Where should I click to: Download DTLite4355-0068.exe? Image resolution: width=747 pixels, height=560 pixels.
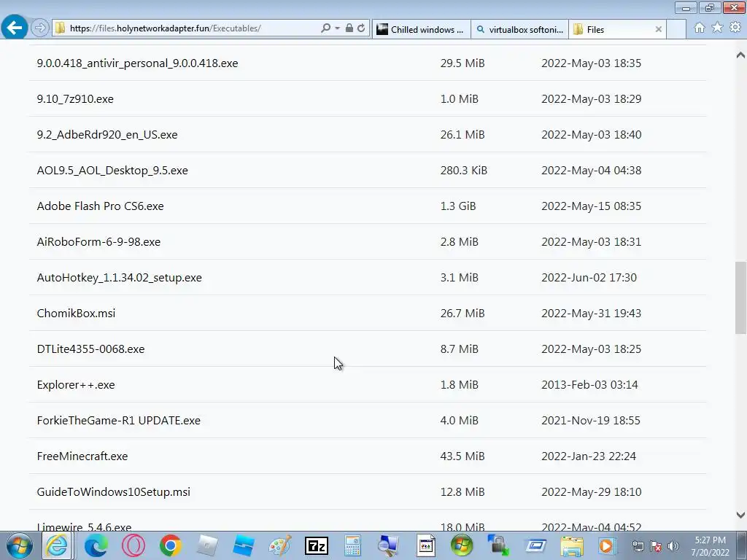90,349
